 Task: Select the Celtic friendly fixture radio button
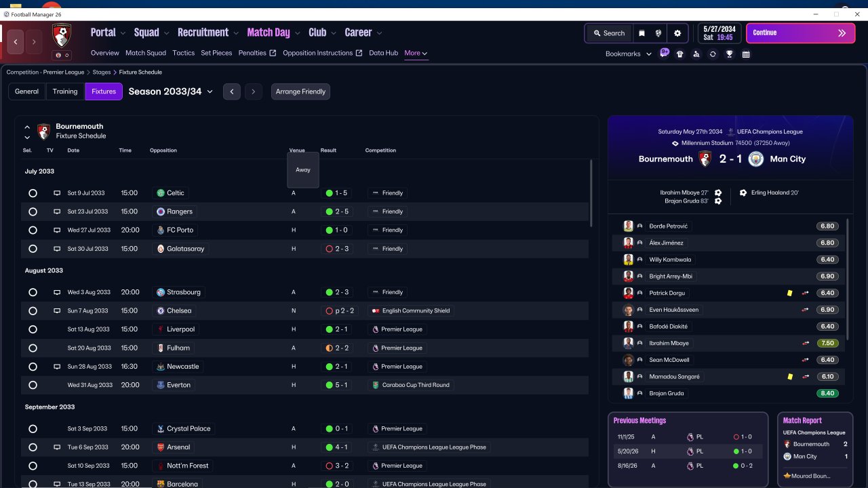coord(33,193)
